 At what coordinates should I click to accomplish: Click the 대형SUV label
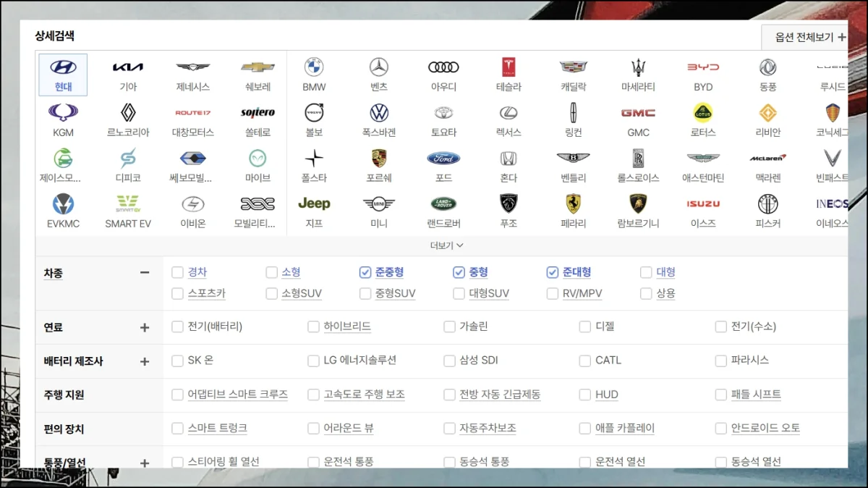[x=489, y=293]
